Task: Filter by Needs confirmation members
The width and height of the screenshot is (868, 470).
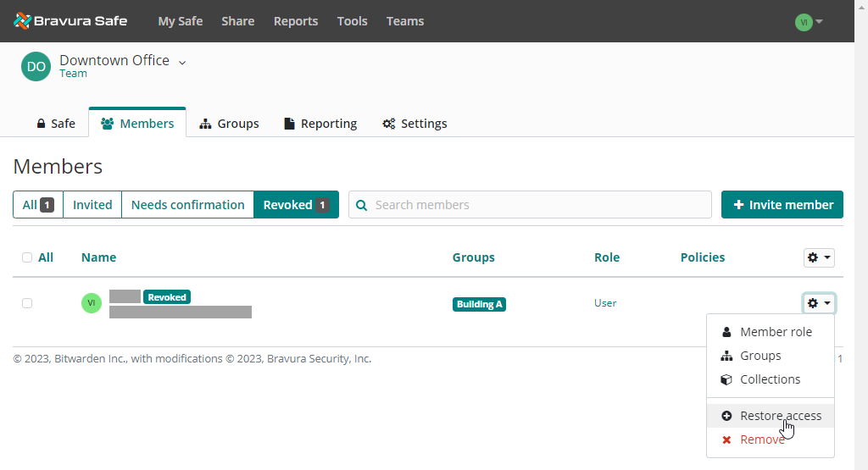Action: point(187,205)
